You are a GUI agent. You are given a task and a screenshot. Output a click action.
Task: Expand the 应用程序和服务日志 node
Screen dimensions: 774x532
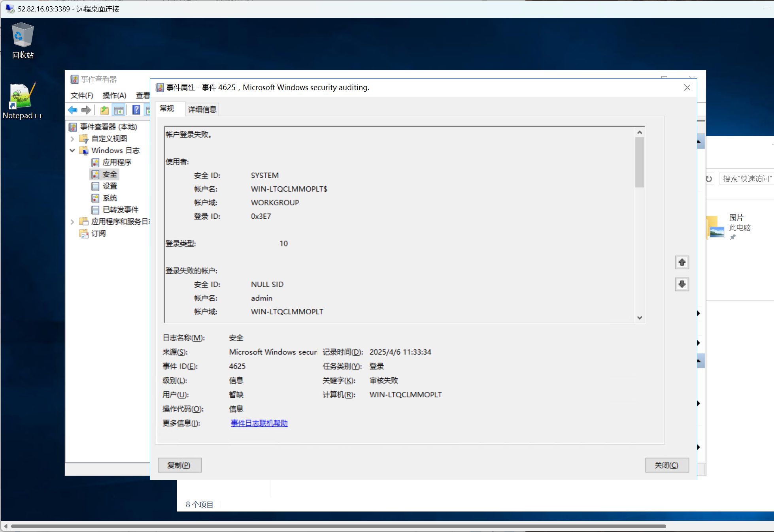click(x=72, y=222)
